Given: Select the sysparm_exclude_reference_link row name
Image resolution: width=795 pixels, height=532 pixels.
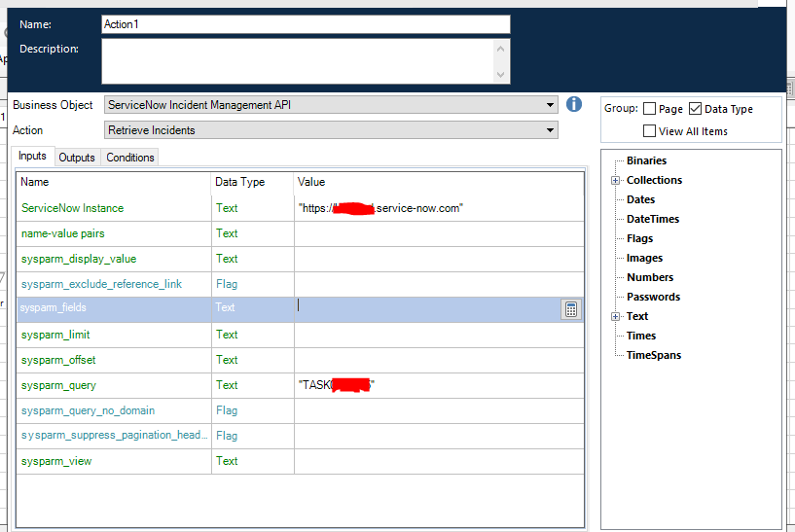Looking at the screenshot, I should click(x=101, y=284).
